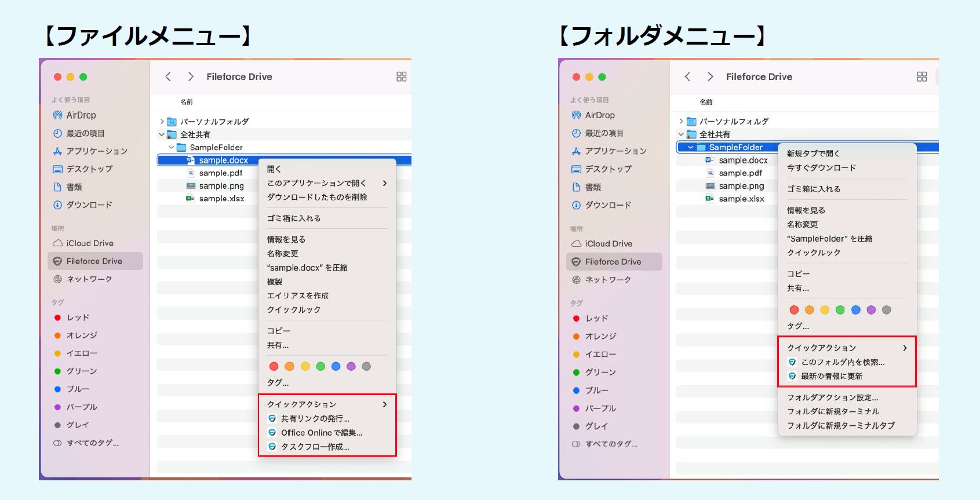Screen dimensions: 980x500
Task: Collapse 全社共有 folder in left window
Action: 162,134
